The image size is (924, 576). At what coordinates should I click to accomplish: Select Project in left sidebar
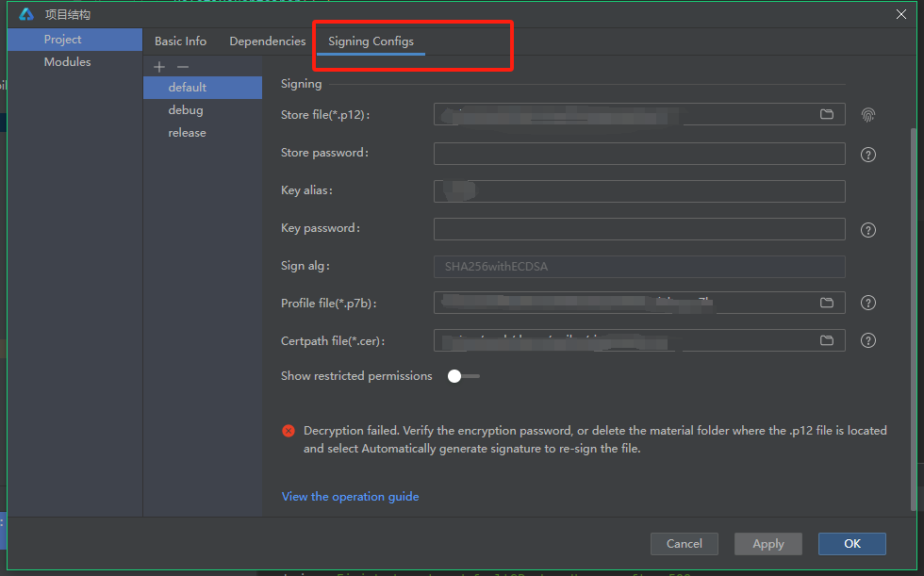tap(74, 40)
